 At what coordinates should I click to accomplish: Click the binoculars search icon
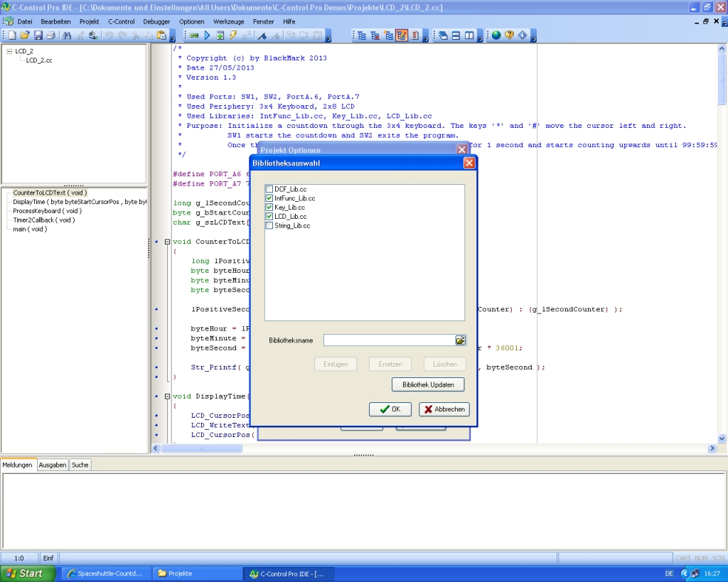[x=67, y=35]
